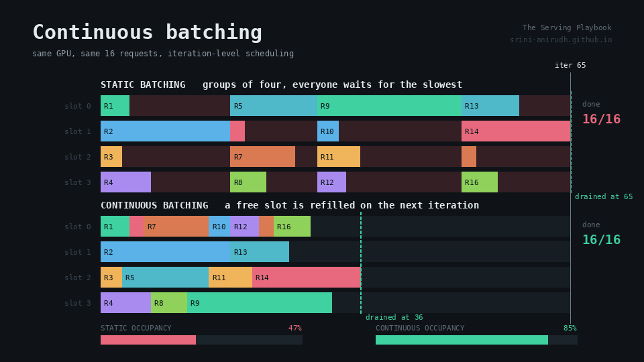
Task: Click the 'drained at 36' marker label
Action: click(x=394, y=317)
